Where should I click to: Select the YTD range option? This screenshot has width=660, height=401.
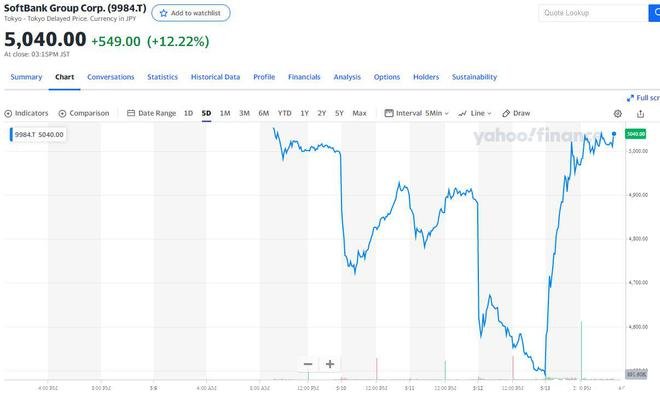pyautogui.click(x=285, y=113)
